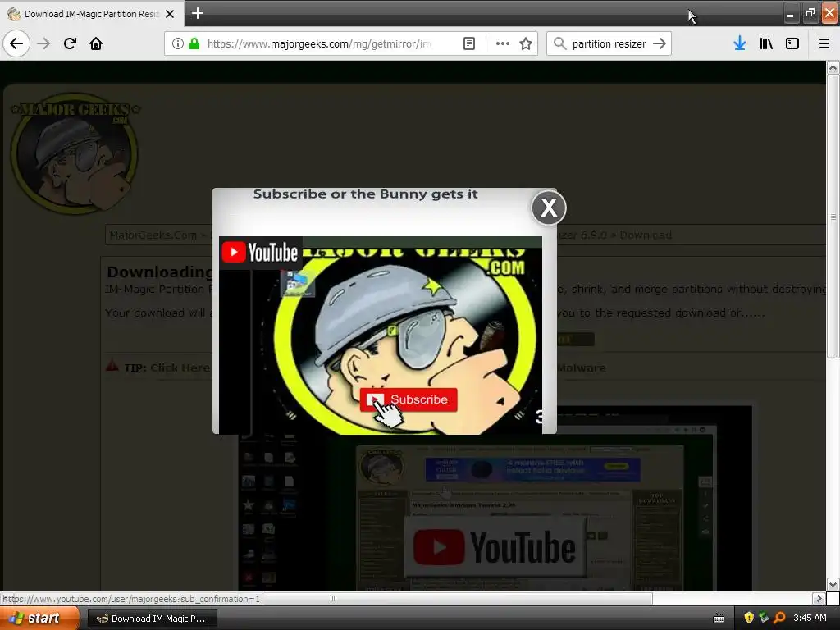
Task: Click the network connection tray icon
Action: (x=764, y=618)
